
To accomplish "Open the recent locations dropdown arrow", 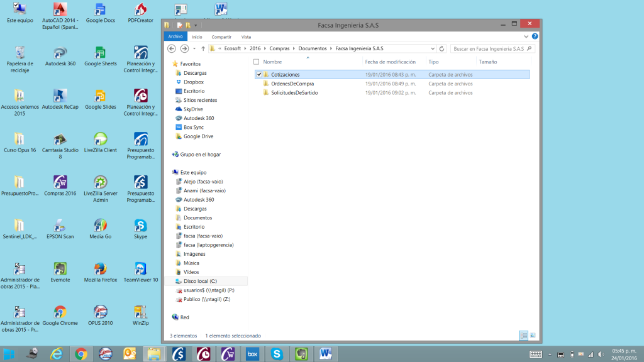I will tap(194, 48).
